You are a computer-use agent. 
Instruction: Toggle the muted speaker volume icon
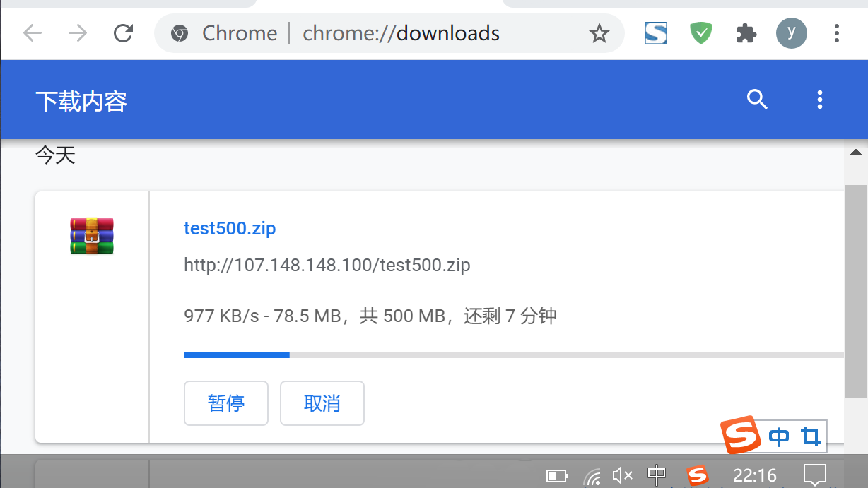click(622, 476)
